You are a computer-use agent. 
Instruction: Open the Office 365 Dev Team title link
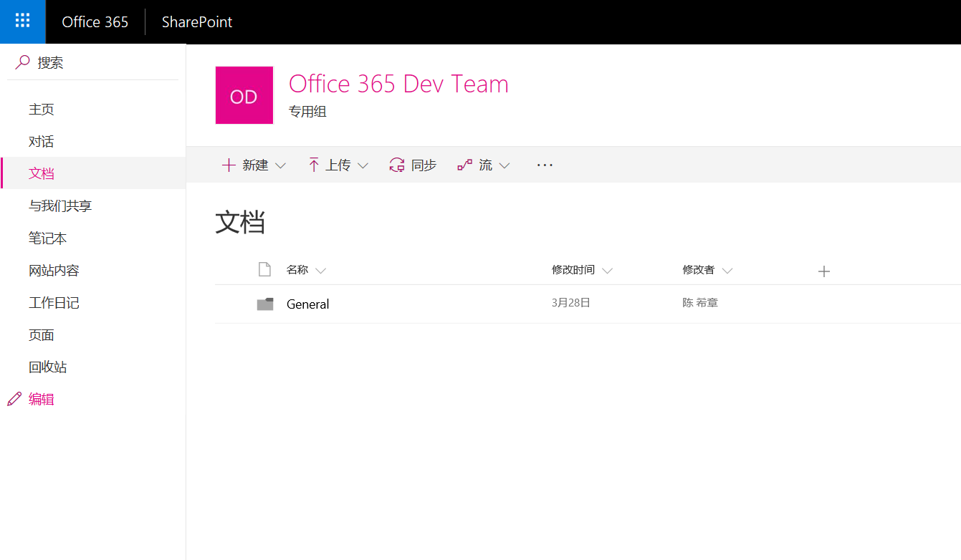(398, 85)
